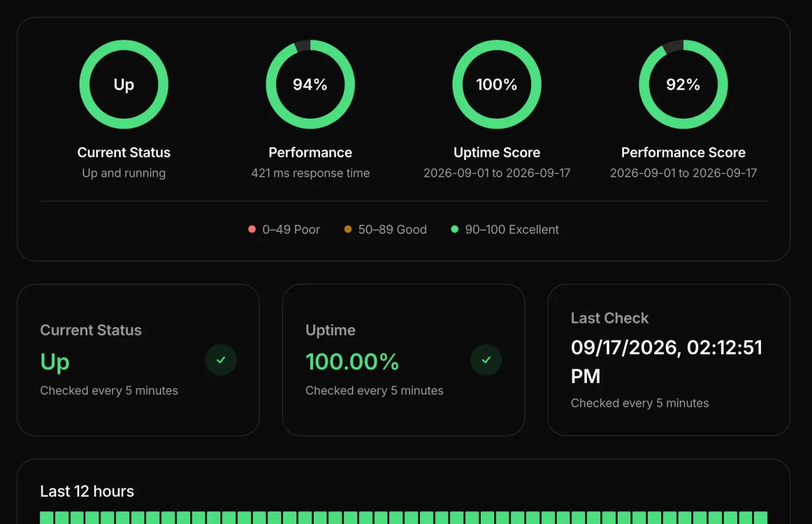Click the last green bar in Last 12 hours
The width and height of the screenshot is (812, 524).
761,518
